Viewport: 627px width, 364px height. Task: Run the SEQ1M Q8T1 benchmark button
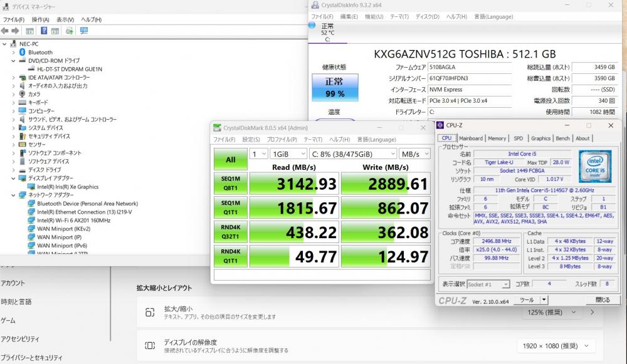(x=231, y=184)
